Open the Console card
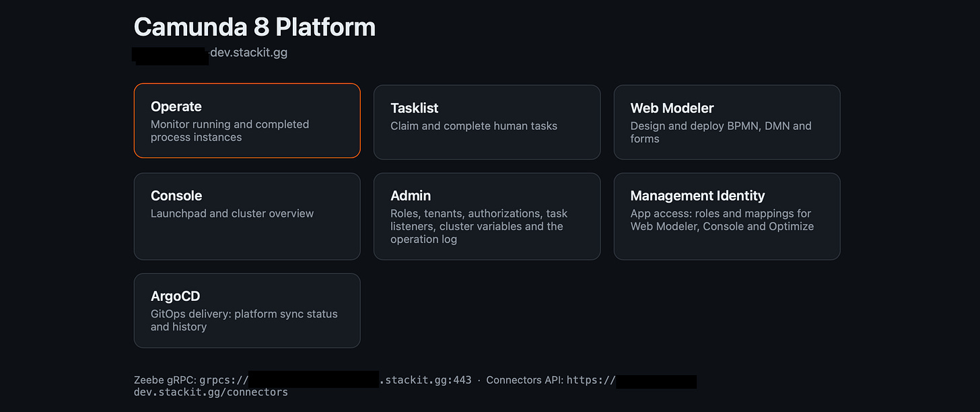 [247, 216]
